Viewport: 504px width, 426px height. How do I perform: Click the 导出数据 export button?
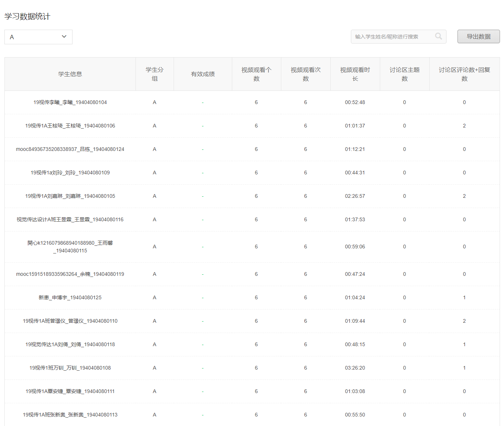click(x=478, y=37)
